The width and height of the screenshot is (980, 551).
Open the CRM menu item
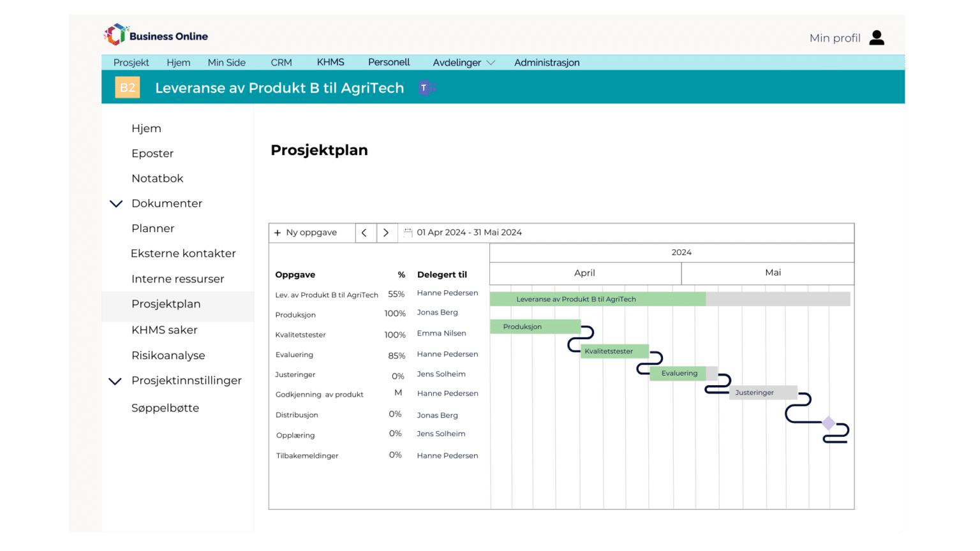[x=281, y=62]
